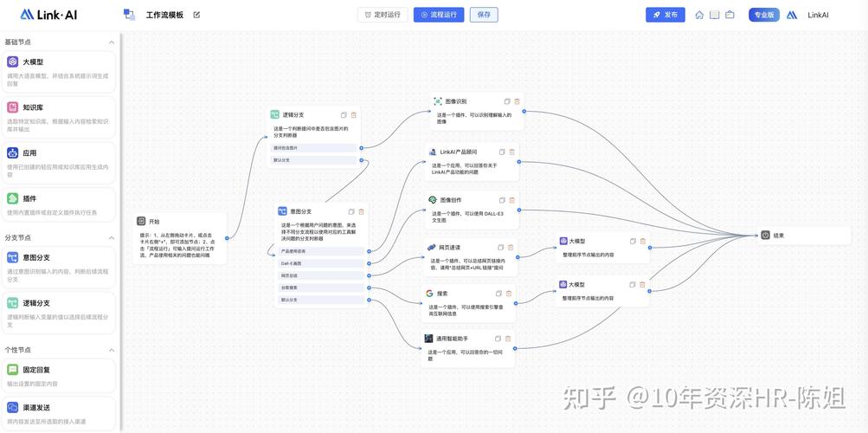Open the LinkAI account name

pyautogui.click(x=818, y=15)
